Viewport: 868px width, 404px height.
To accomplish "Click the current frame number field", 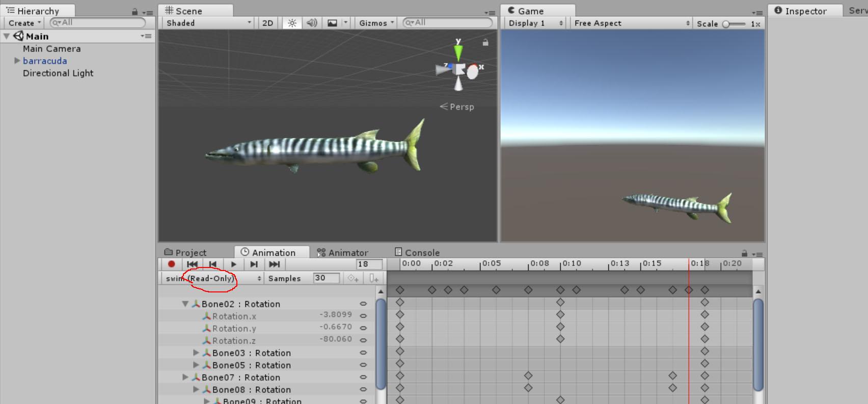I will point(369,264).
